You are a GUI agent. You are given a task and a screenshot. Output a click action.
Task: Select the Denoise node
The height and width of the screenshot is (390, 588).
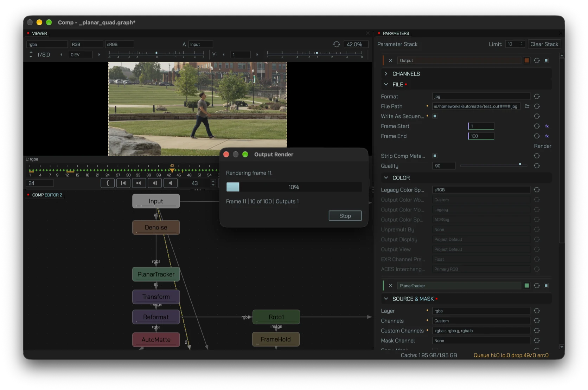(x=156, y=227)
